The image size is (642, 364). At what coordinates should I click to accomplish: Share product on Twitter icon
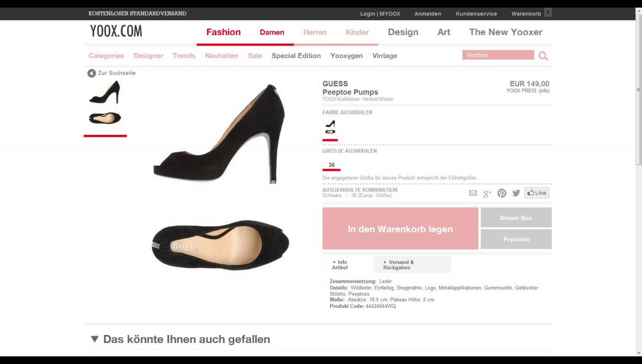516,193
